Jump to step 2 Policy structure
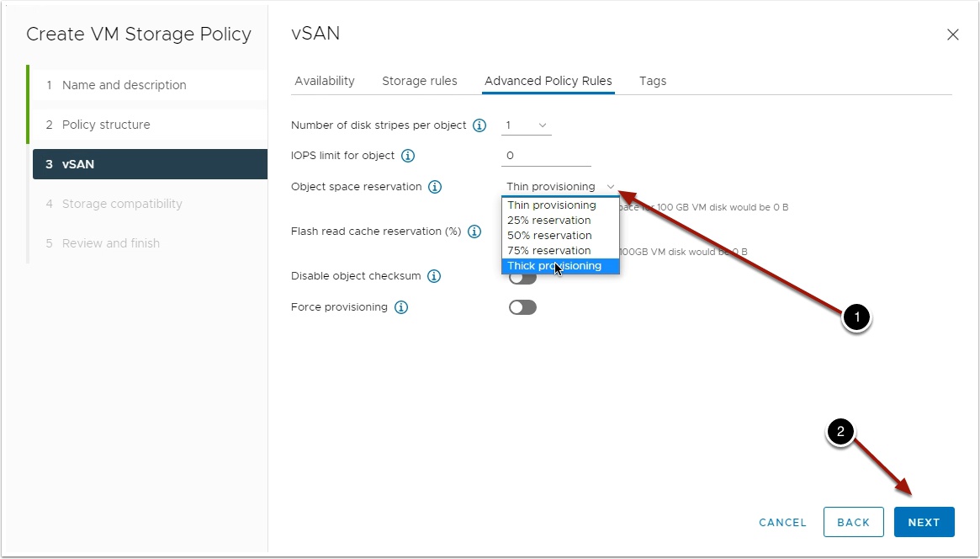 (x=150, y=125)
